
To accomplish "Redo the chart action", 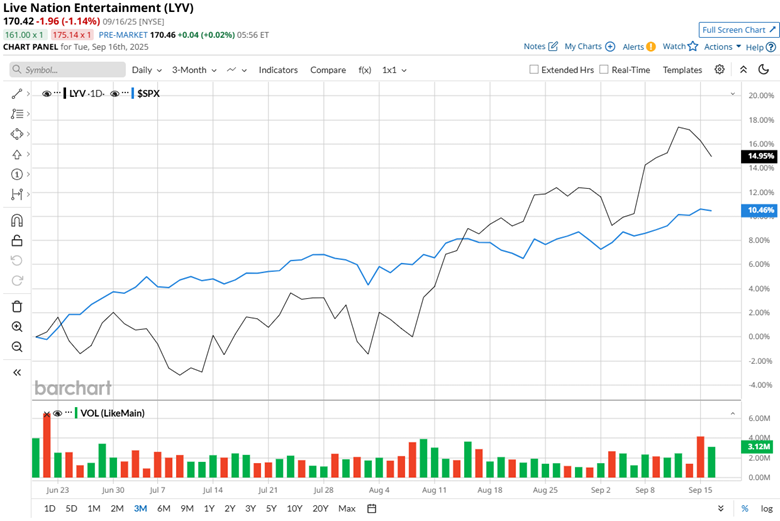I will 16,281.
